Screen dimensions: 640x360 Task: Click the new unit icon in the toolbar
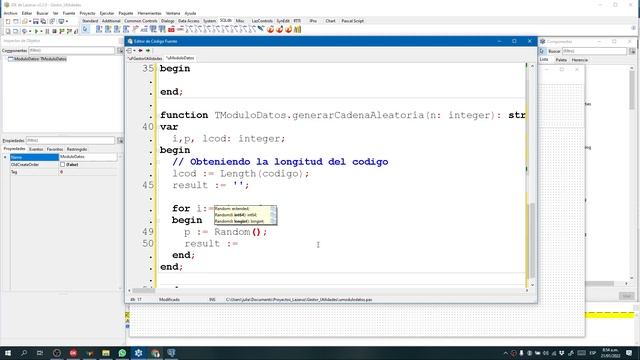point(8,21)
